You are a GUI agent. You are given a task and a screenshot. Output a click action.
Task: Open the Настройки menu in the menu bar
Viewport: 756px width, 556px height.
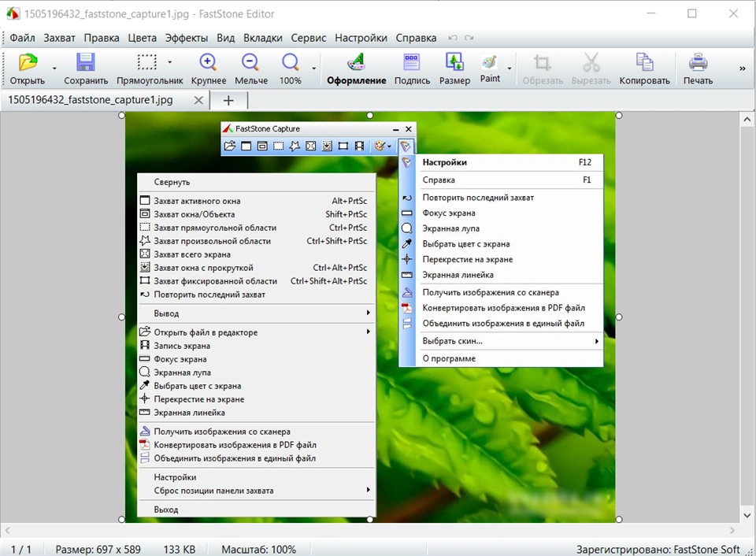point(361,38)
